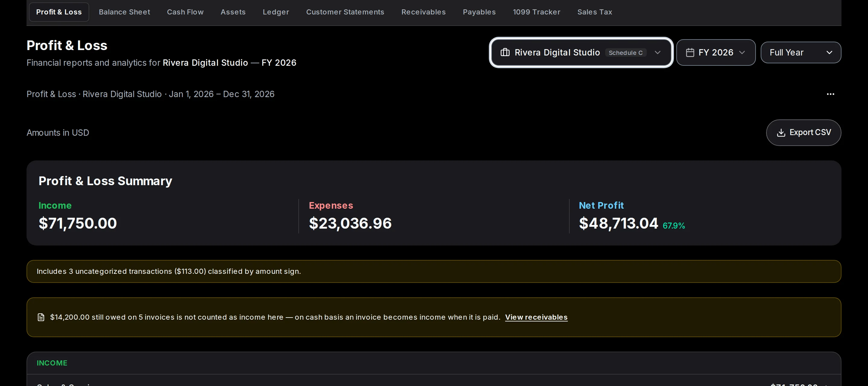Click the calendar icon beside FY 2026
The width and height of the screenshot is (868, 386).
690,52
